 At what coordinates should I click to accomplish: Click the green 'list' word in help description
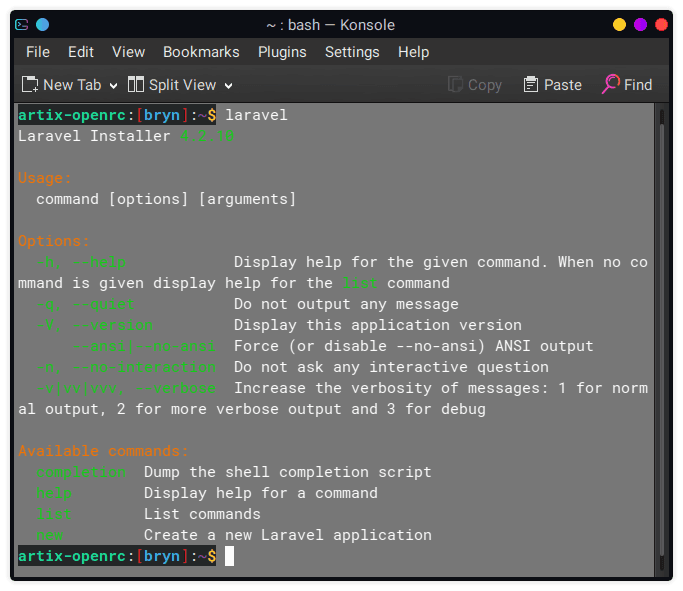click(359, 283)
